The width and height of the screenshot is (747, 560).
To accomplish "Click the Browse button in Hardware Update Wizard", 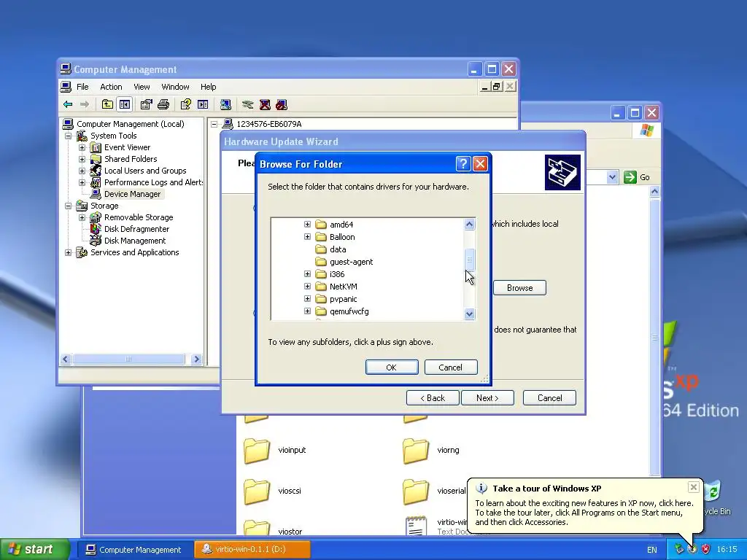I will point(519,287).
